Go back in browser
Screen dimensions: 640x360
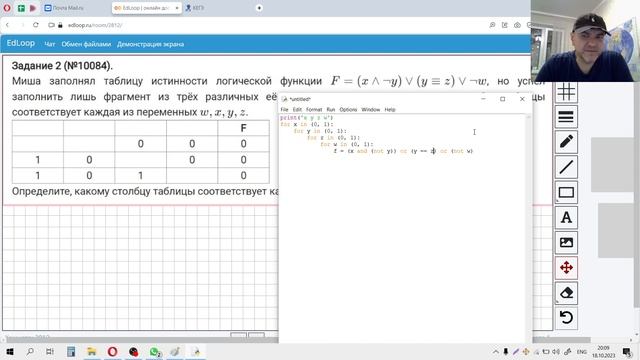(7, 25)
